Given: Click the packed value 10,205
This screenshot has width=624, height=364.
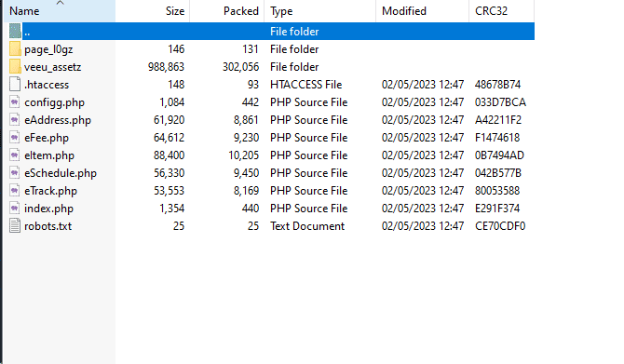Looking at the screenshot, I should 244,155.
